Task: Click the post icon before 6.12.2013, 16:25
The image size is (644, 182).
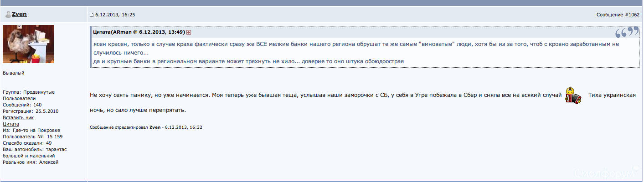Action: 92,15
